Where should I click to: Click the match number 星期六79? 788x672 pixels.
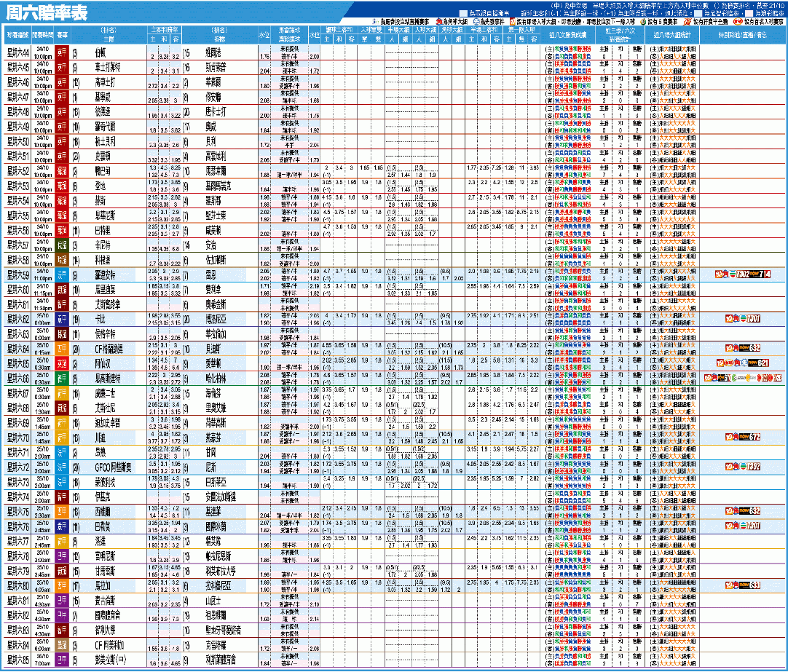18,571
